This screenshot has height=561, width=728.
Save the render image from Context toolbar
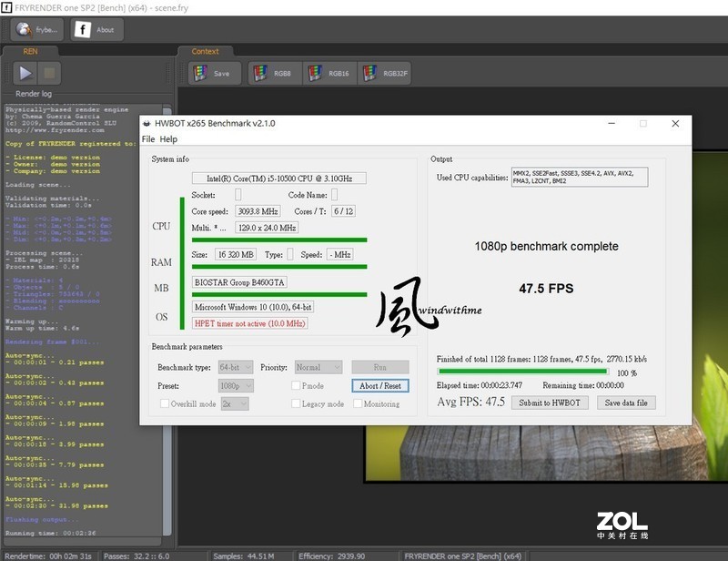(x=214, y=73)
